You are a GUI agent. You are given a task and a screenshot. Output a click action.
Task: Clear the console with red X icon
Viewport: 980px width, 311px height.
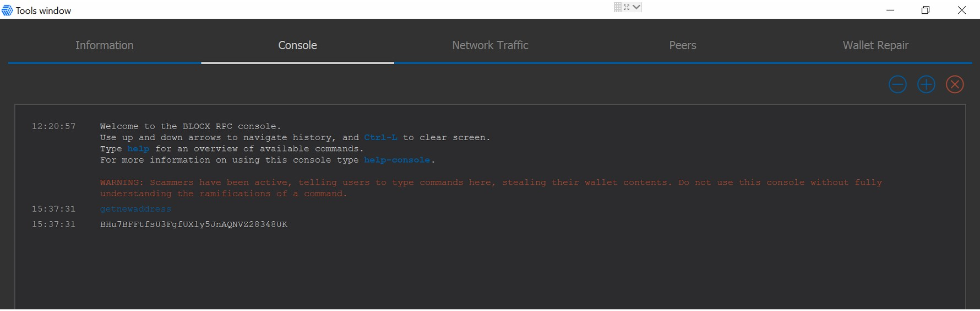point(955,84)
